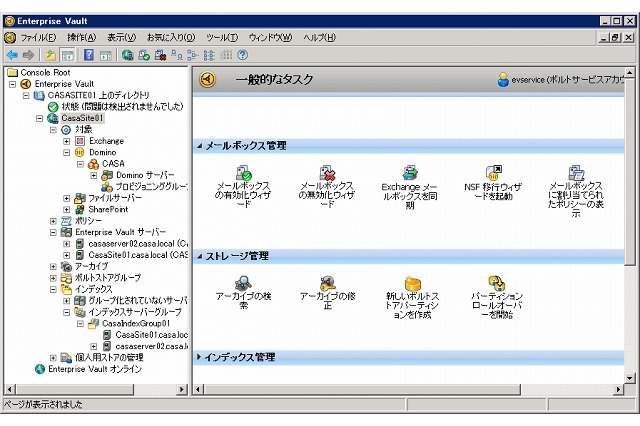Toggle the Show/Hide console tree icon
640x426 pixels.
tap(67, 55)
